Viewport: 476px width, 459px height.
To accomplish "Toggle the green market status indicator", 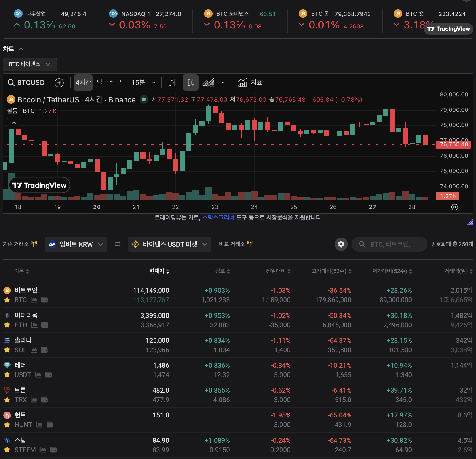I will (x=144, y=99).
